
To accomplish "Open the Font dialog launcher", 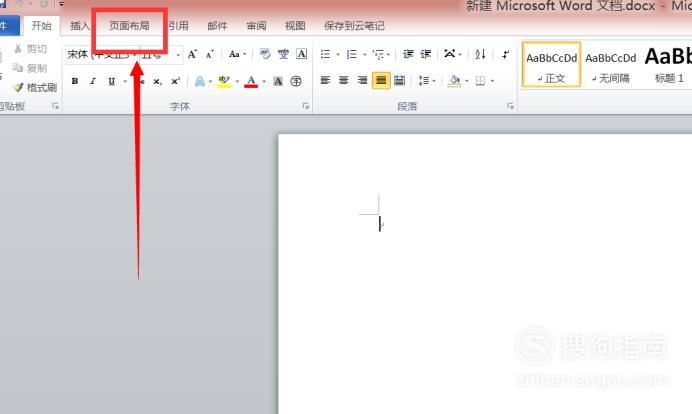I will coord(305,106).
